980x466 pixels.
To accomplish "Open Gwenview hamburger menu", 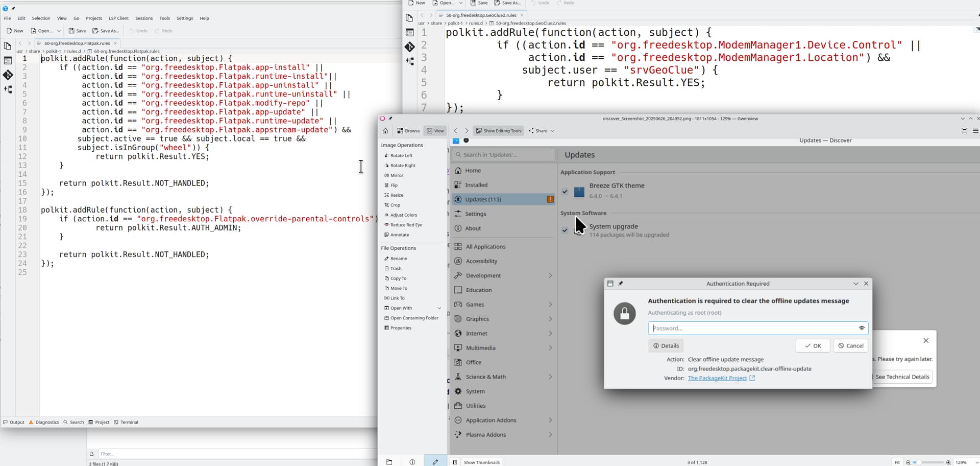I will [x=975, y=131].
